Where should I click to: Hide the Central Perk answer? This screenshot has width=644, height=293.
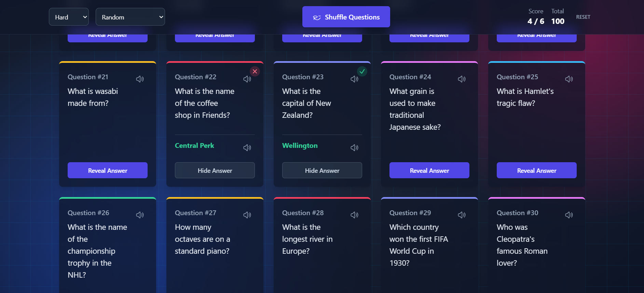pos(215,170)
